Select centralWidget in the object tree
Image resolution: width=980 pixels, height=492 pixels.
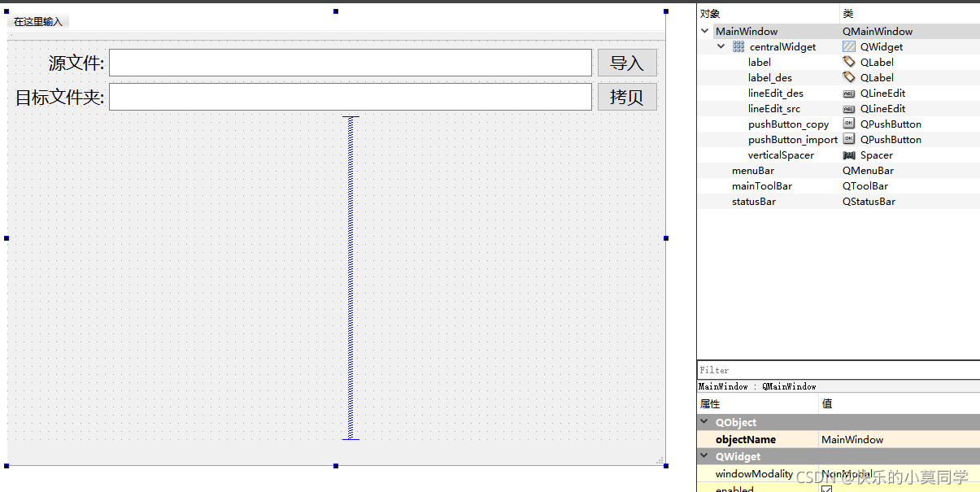[782, 47]
